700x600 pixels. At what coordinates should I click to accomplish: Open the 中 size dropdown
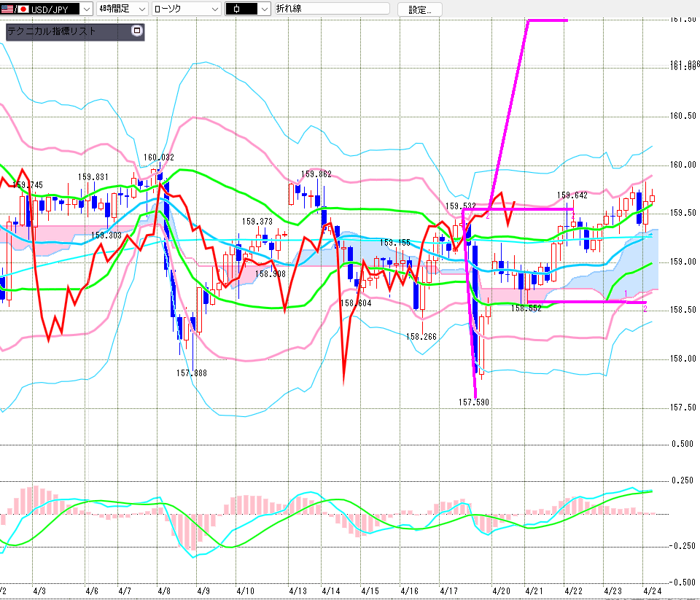point(263,9)
